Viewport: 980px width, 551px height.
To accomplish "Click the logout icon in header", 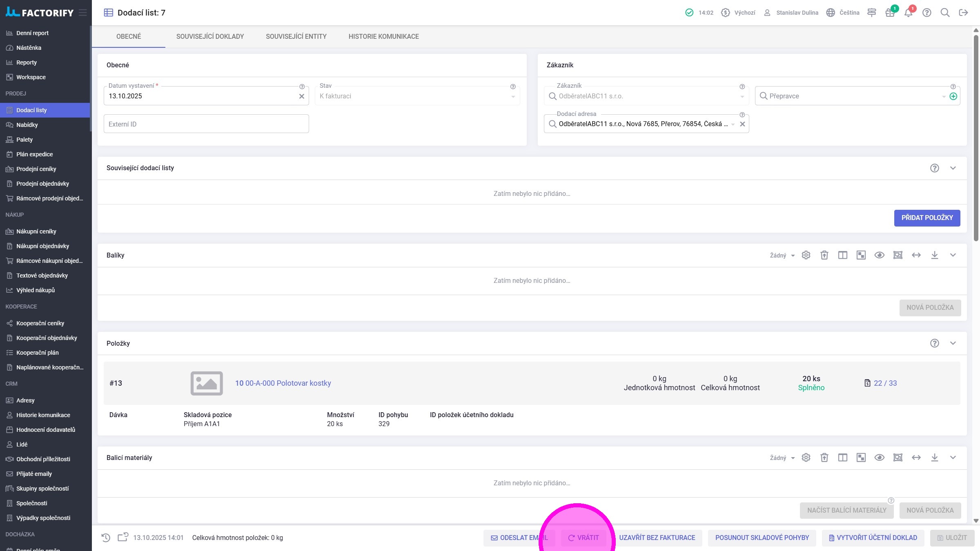I will (963, 13).
